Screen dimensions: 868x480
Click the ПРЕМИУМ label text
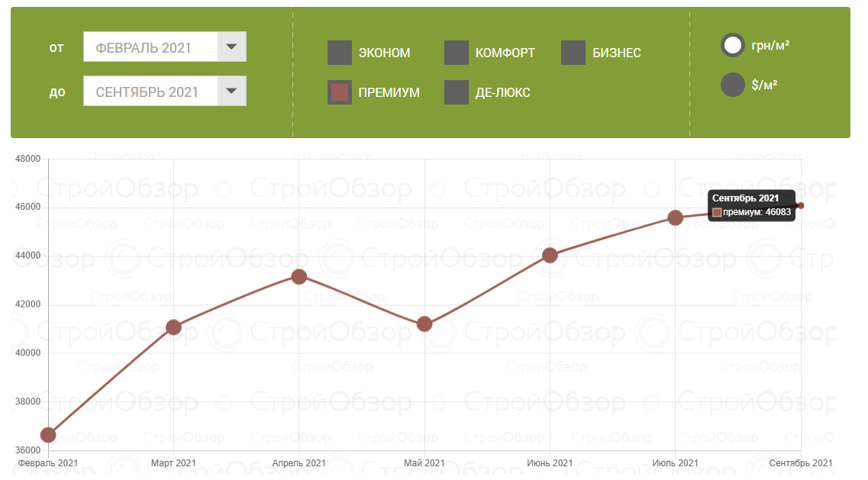pyautogui.click(x=389, y=92)
